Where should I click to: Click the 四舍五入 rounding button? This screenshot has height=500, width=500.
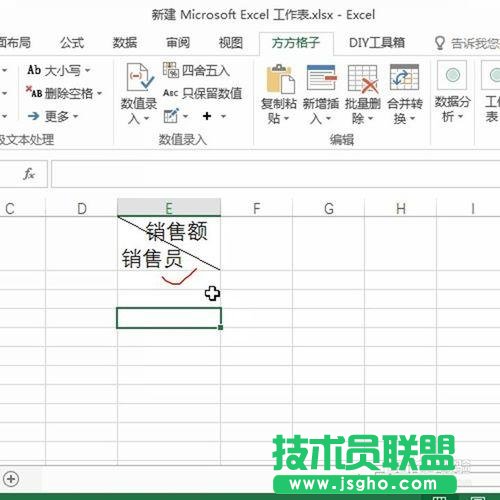coord(197,70)
